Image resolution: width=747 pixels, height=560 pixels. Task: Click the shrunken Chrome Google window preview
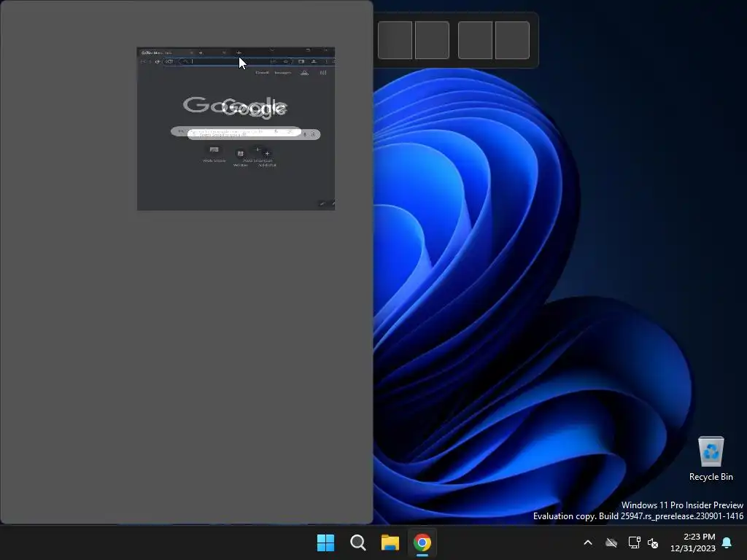pyautogui.click(x=236, y=128)
